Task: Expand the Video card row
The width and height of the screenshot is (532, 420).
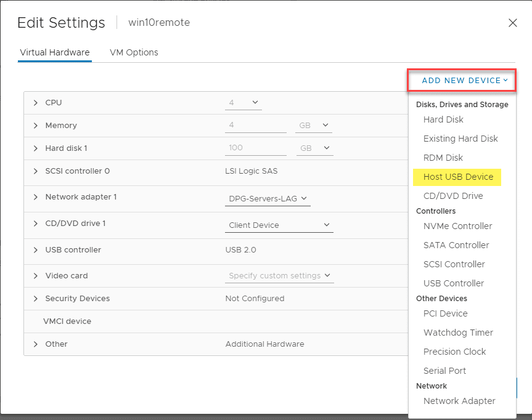Action: click(x=36, y=276)
